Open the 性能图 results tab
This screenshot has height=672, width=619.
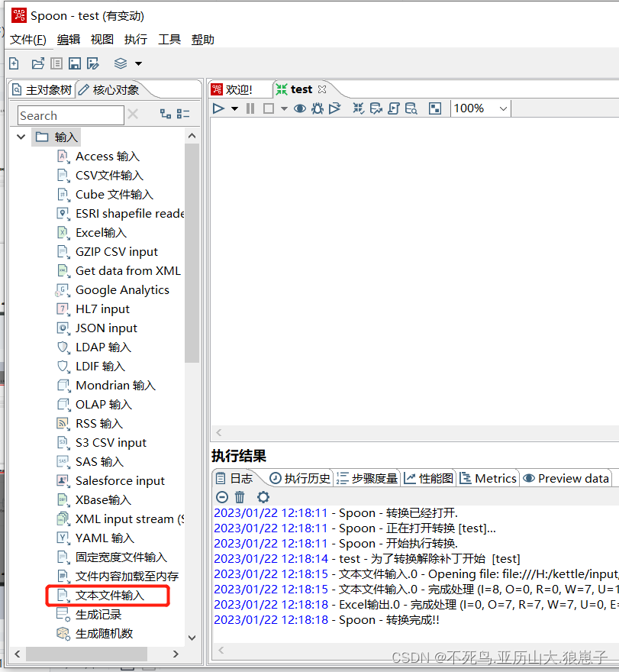[x=428, y=478]
